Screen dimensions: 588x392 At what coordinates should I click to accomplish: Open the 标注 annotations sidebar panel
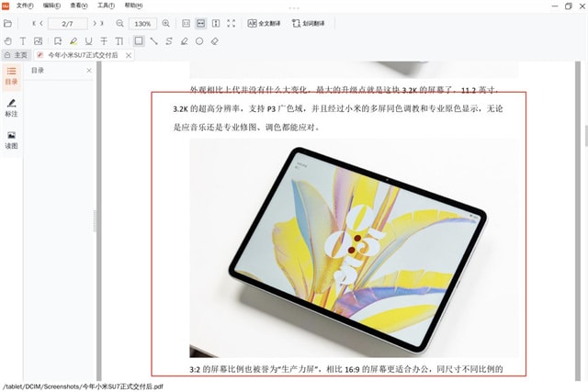(11, 108)
